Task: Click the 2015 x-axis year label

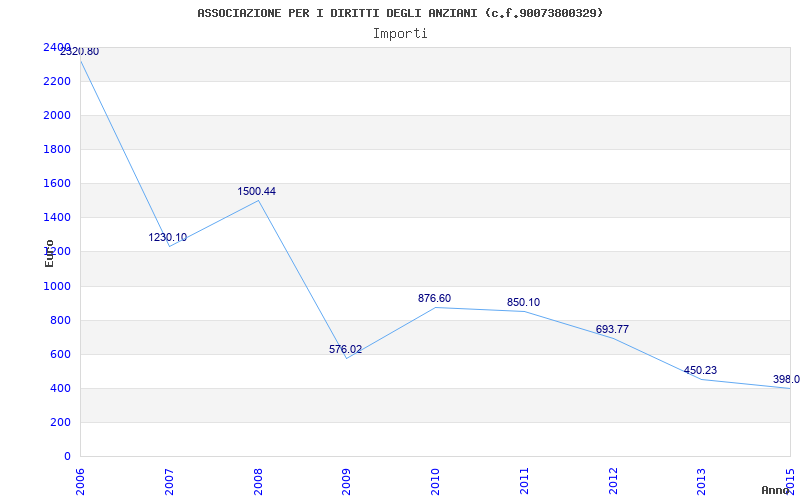Action: [791, 481]
